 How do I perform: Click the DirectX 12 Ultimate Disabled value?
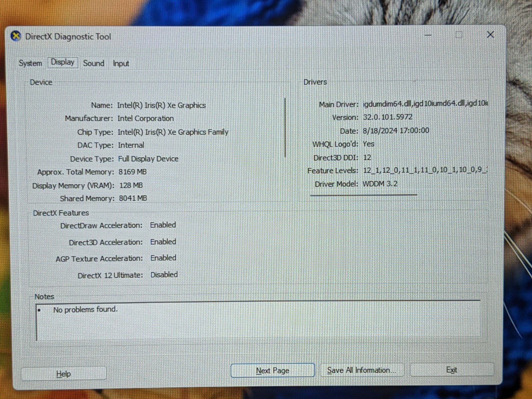(164, 275)
